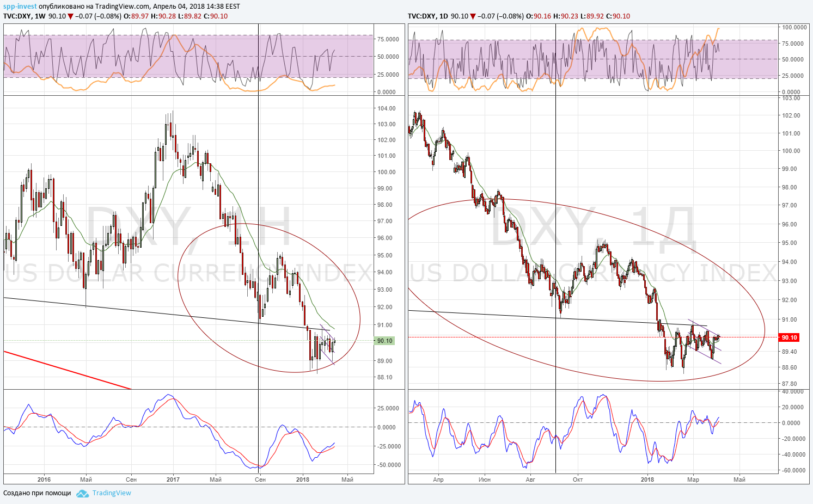Select the TVC:DXY, 1D chart title
Screen dimensions: 813x504
tap(428, 16)
